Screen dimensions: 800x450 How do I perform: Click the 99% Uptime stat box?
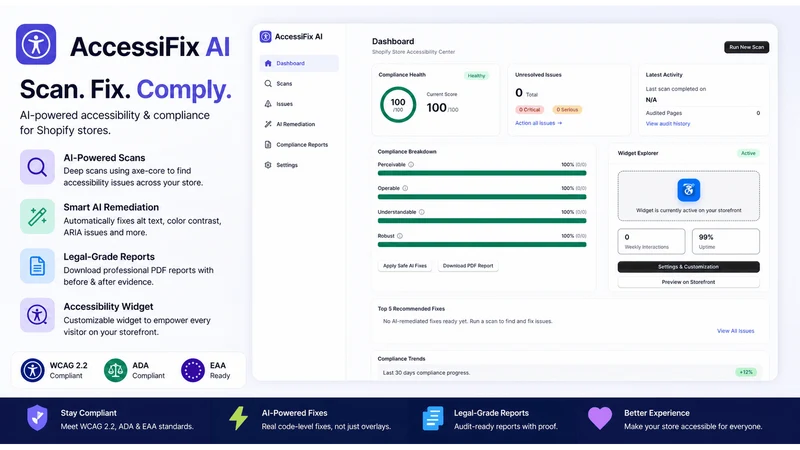tap(726, 241)
